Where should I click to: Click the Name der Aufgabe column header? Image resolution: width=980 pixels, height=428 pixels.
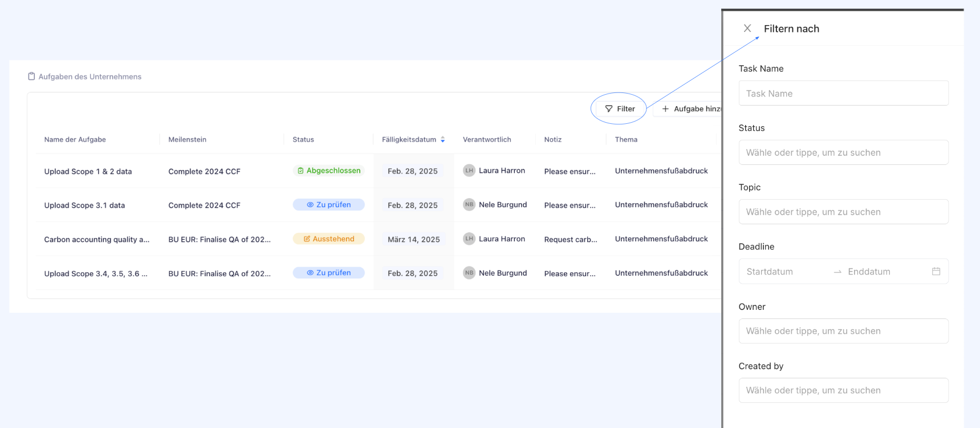[x=75, y=140]
